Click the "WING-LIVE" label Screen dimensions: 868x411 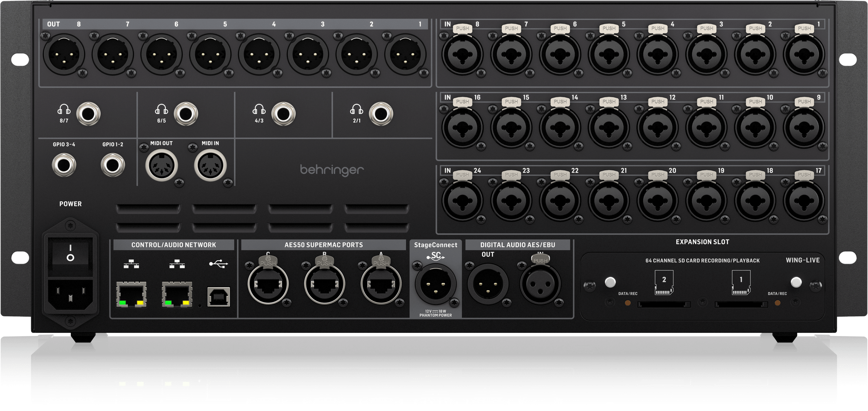click(x=802, y=260)
